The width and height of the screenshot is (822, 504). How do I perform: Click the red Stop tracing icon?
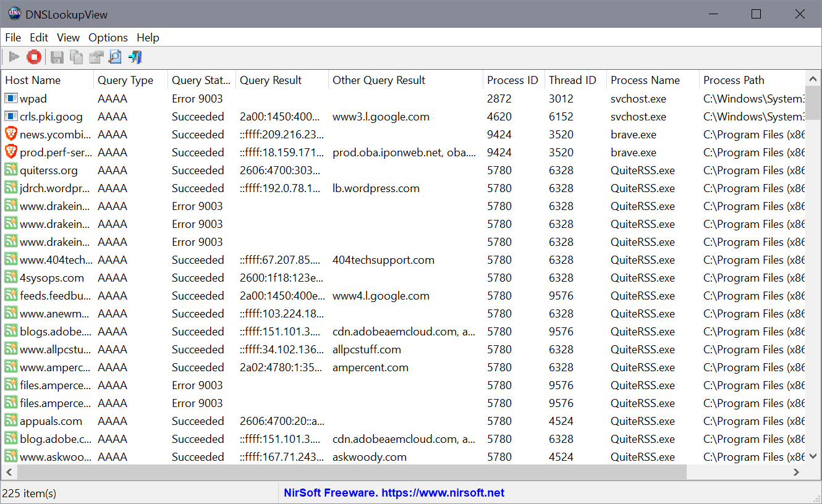pos(34,57)
